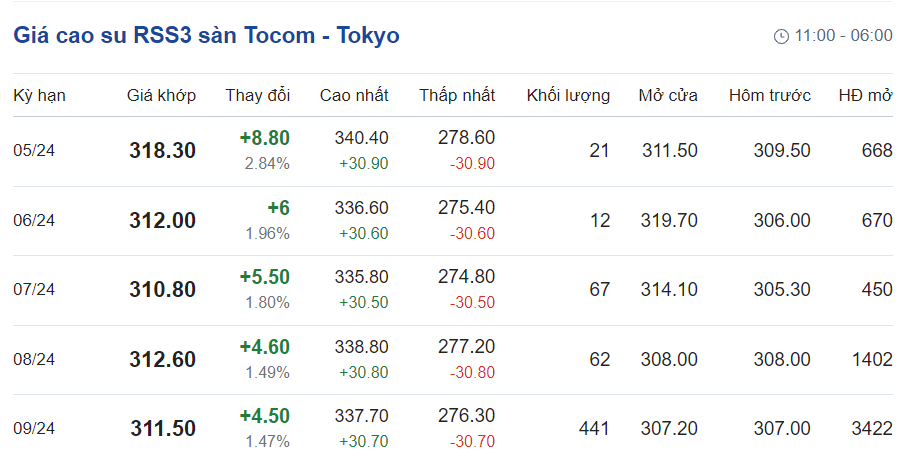Click the Hôm trước column header
Screen dimensions: 911x460
pyautogui.click(x=769, y=96)
